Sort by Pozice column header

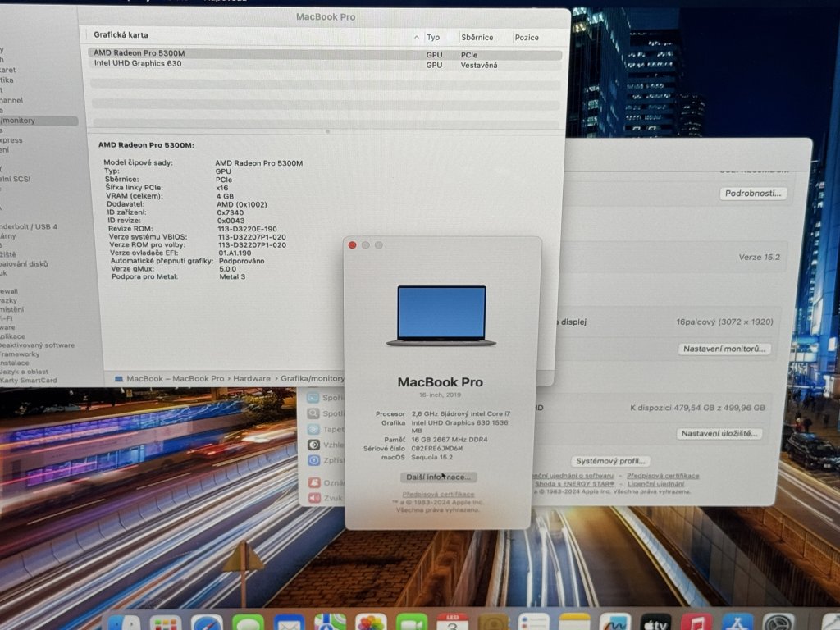[527, 38]
